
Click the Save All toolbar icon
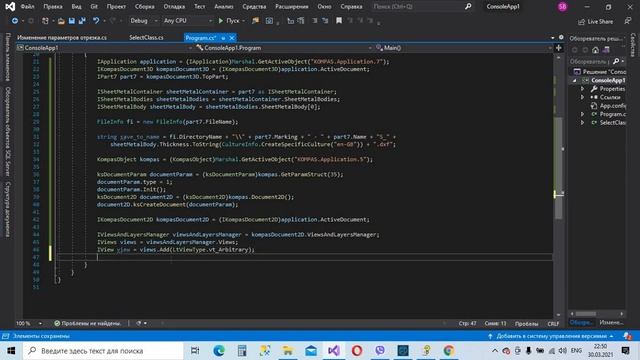point(82,20)
